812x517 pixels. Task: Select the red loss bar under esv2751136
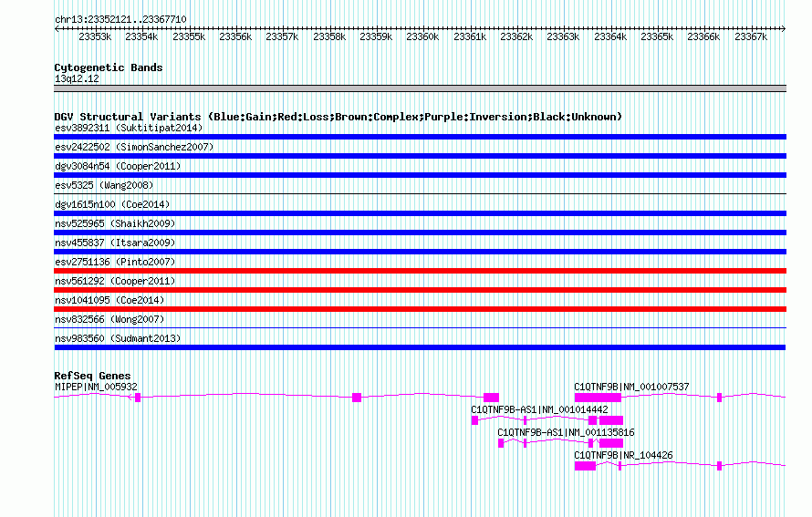pyautogui.click(x=420, y=271)
